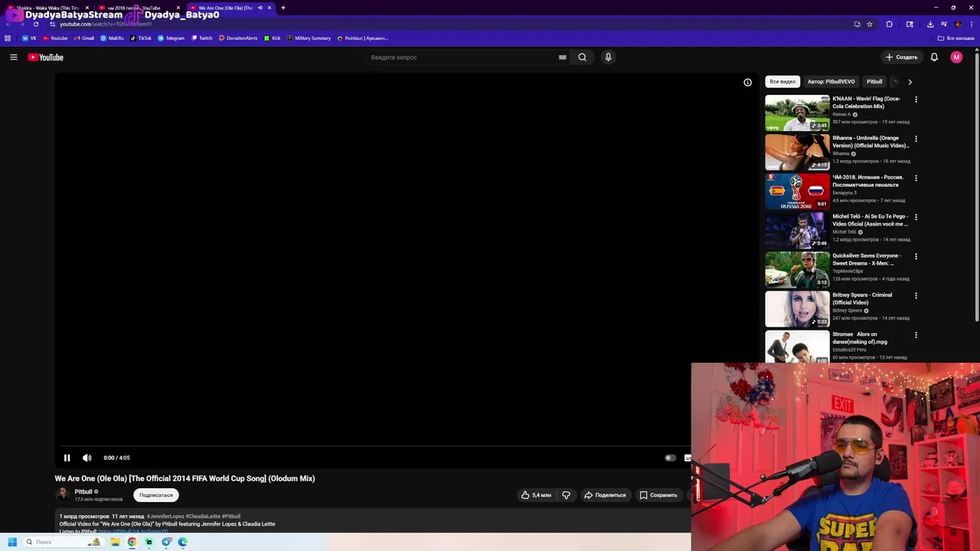Open the Twitch bookmark
Screen dimensions: 980x551
(x=202, y=38)
